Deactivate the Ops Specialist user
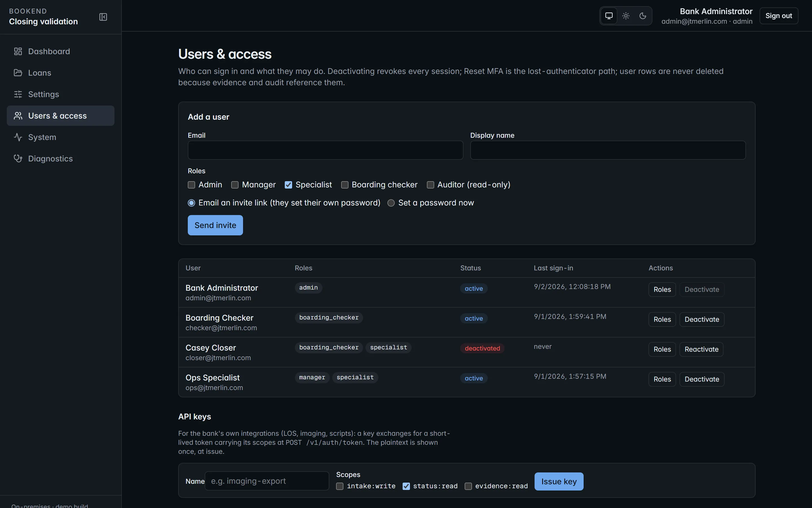Screen dimensions: 812x508 coord(701,379)
